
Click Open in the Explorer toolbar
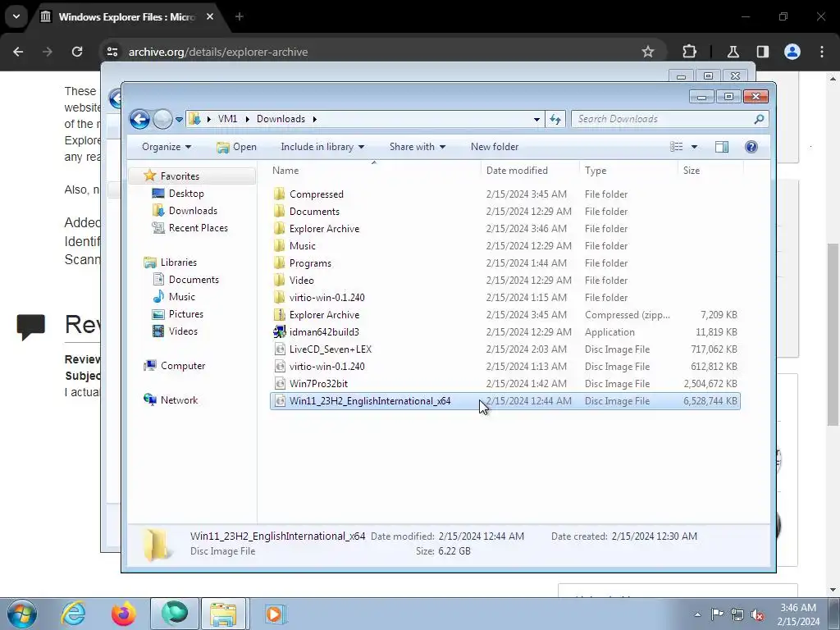(236, 147)
